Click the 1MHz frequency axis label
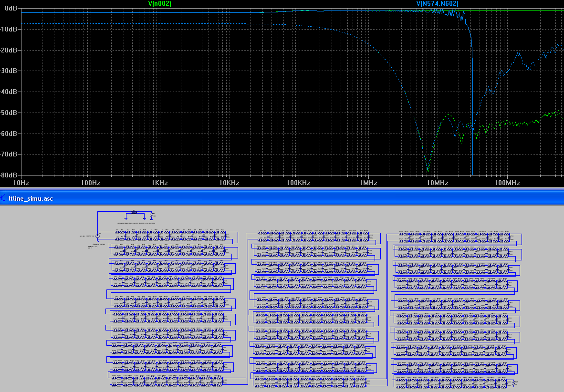Screen dimensions: 564x392 coord(368,183)
